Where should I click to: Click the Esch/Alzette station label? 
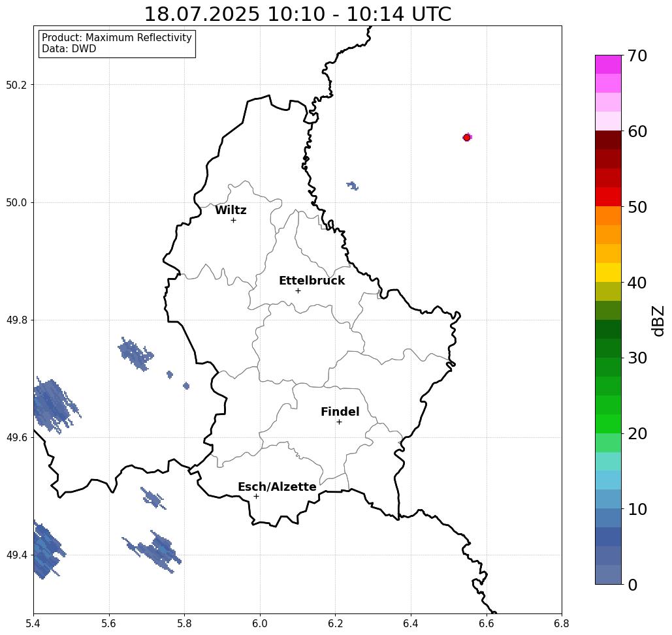click(277, 487)
